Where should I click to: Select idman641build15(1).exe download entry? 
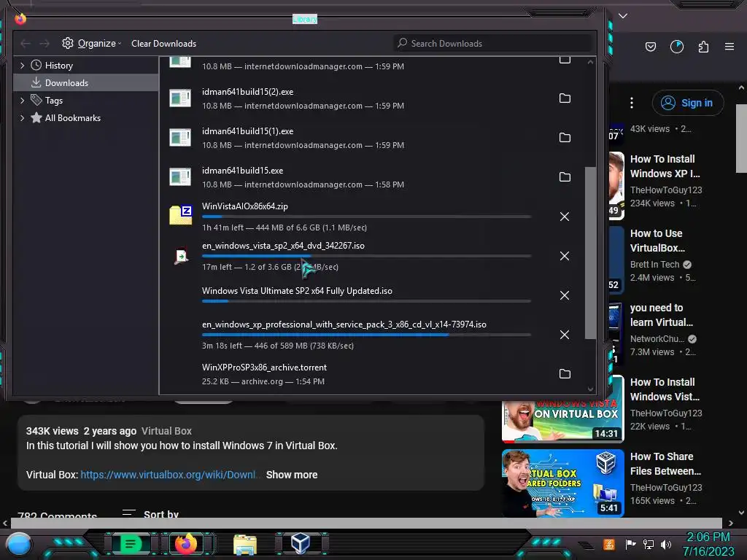click(x=371, y=138)
